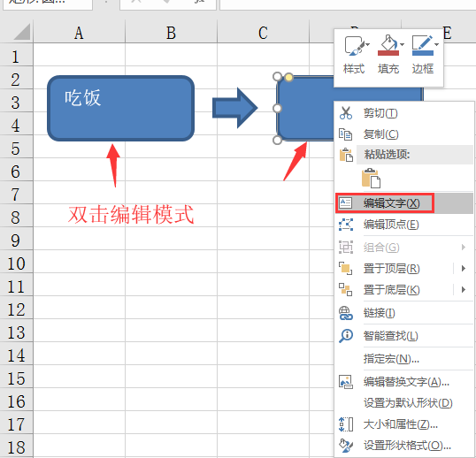Choose 剪切(T) from context menu
Viewport: 476px width, 458px height.
point(404,113)
